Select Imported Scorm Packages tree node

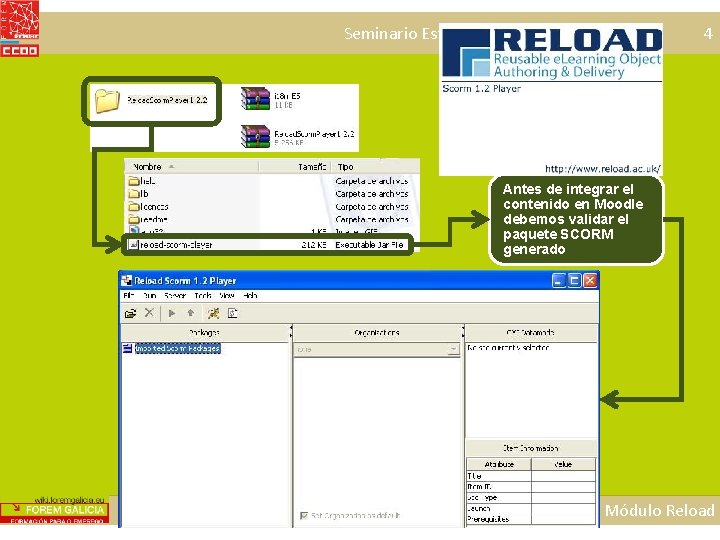click(x=177, y=349)
